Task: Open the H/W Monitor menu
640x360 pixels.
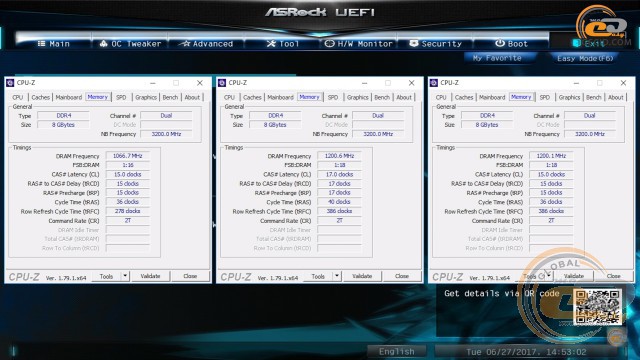Action: (x=358, y=44)
